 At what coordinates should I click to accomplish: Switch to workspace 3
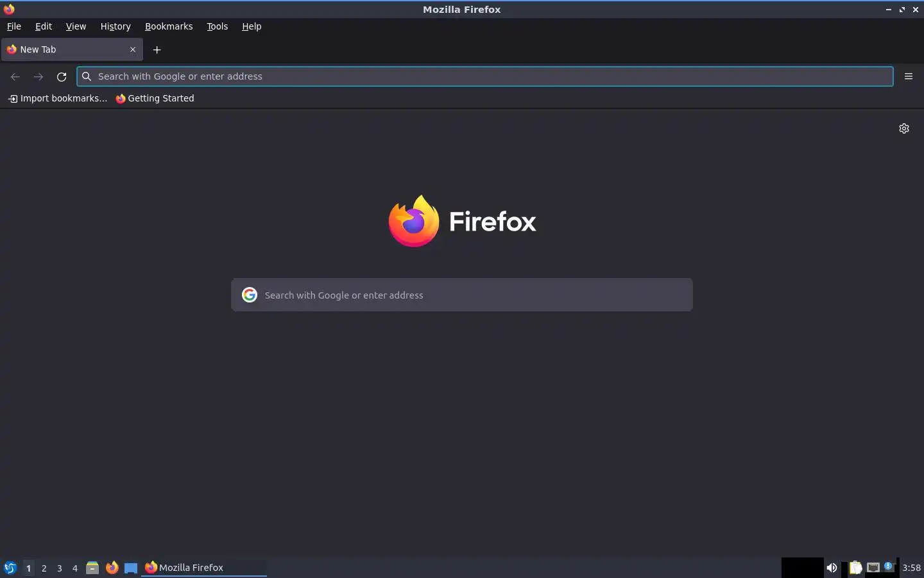tap(59, 568)
